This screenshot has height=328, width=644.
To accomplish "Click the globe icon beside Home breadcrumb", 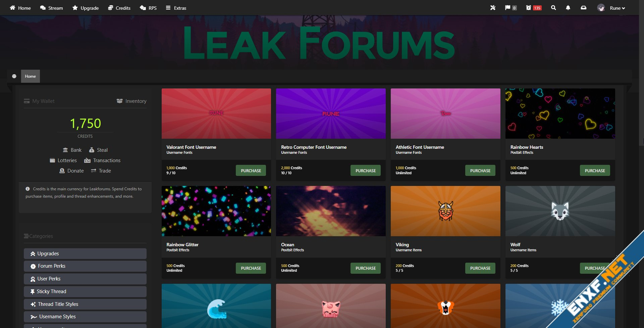I will (14, 76).
